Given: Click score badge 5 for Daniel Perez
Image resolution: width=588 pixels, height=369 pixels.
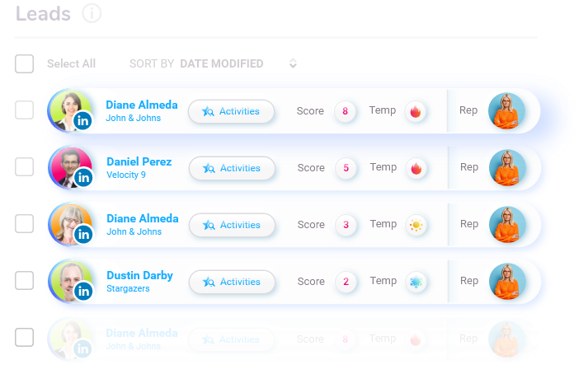Looking at the screenshot, I should [x=346, y=168].
